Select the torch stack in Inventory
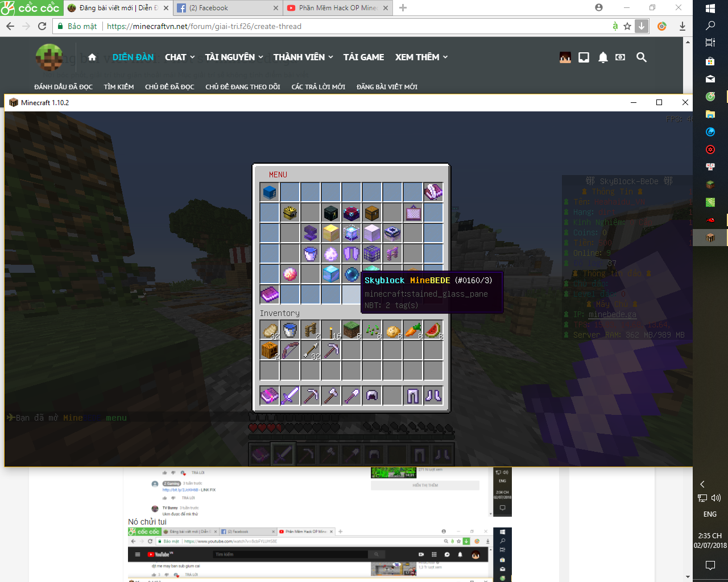728x582 pixels. (x=331, y=330)
